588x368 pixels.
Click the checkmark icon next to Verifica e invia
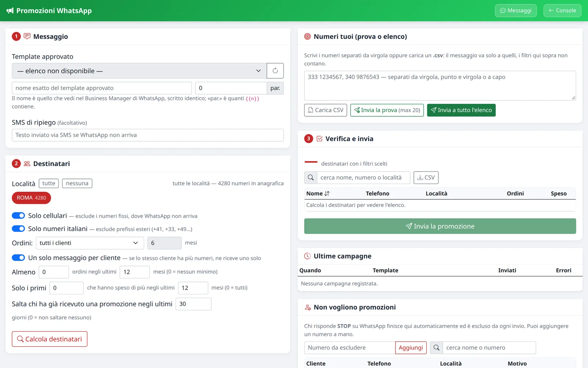[x=319, y=139]
